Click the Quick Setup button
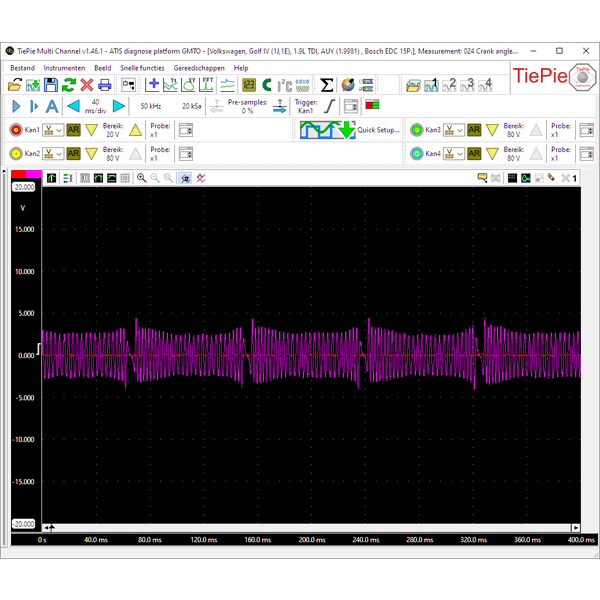 click(x=378, y=130)
